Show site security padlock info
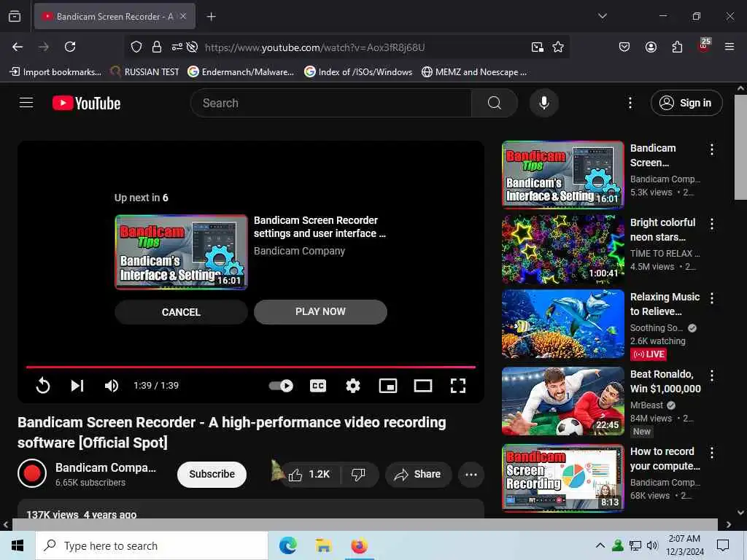Screen dimensions: 747x560 [156, 47]
